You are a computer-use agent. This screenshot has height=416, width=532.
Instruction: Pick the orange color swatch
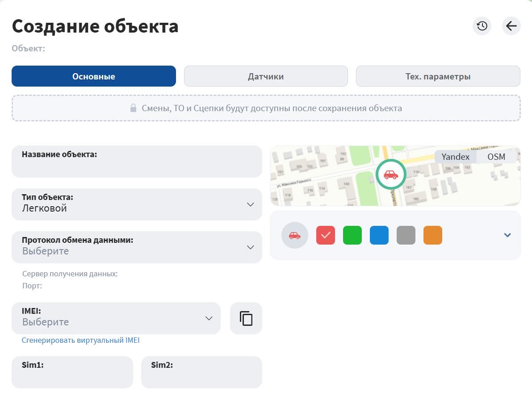[x=433, y=235]
